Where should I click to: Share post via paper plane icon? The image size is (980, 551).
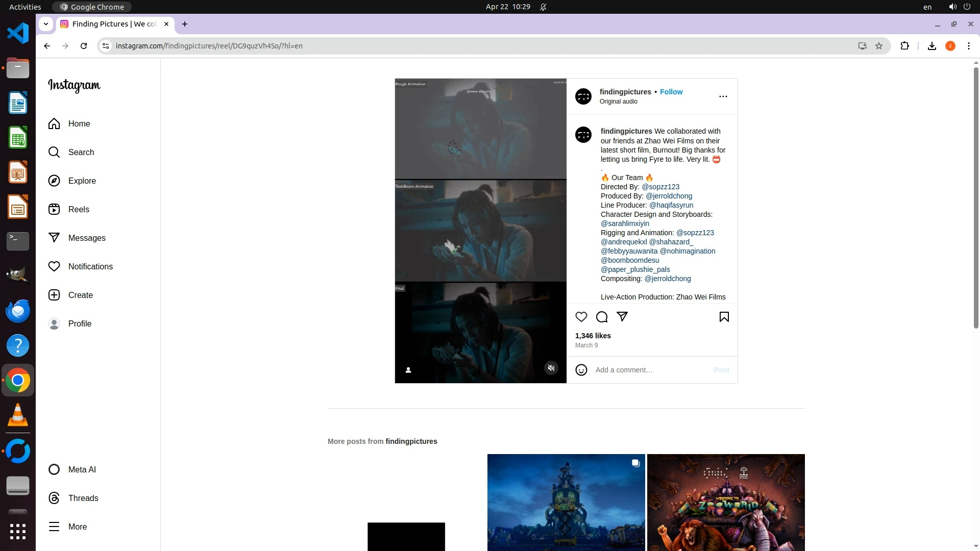click(x=622, y=317)
